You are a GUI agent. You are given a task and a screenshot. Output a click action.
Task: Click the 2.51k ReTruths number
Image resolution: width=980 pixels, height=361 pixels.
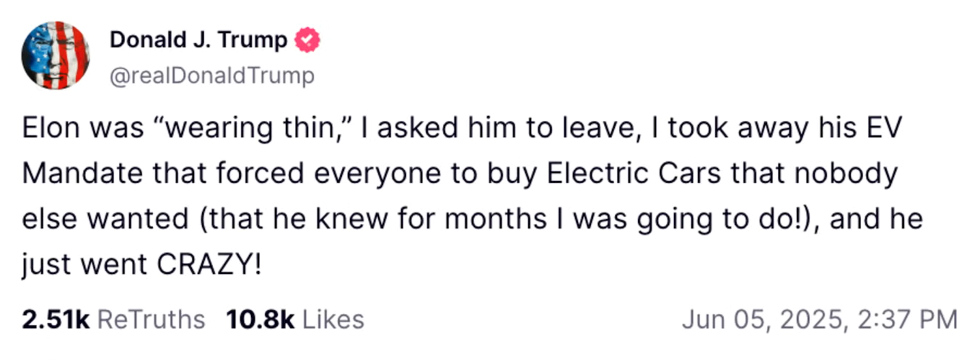(56, 319)
